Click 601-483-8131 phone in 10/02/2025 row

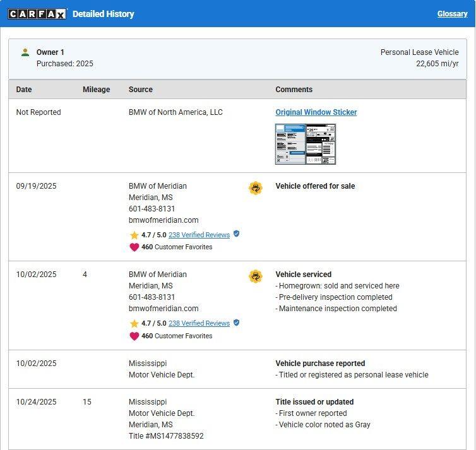(x=152, y=297)
